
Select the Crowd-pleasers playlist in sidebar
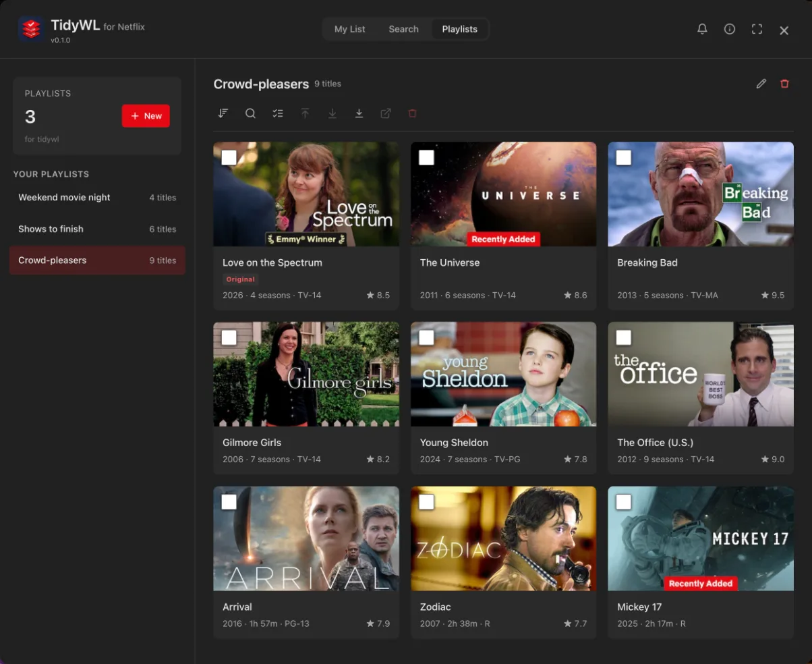[97, 260]
